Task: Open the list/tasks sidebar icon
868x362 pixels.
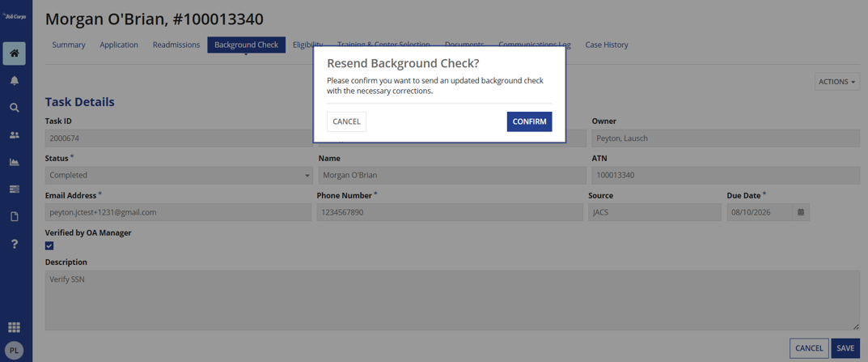Action: pos(15,189)
